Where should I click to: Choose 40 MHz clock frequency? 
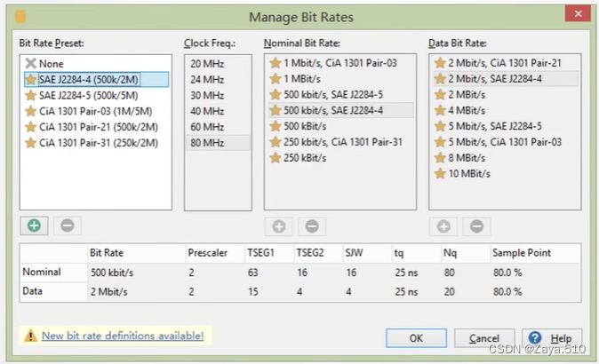tap(218, 111)
